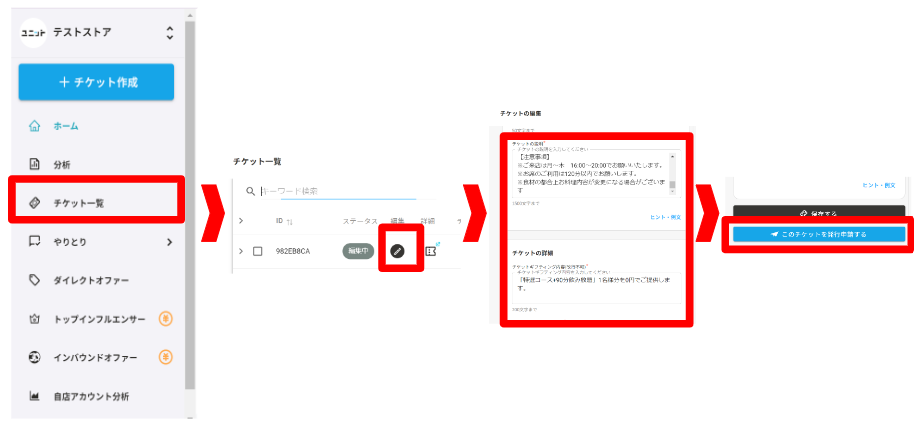
Task: Expand the やりとり submenu arrow
Action: tap(169, 241)
